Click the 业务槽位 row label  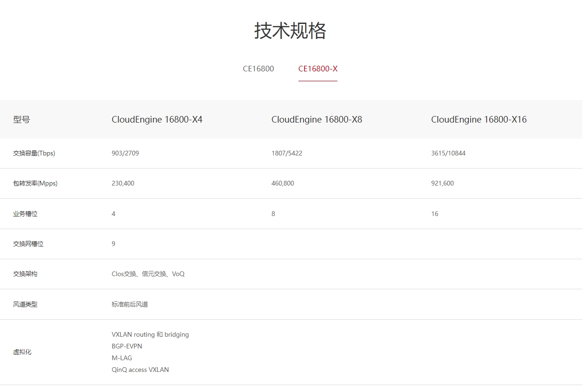pos(25,214)
